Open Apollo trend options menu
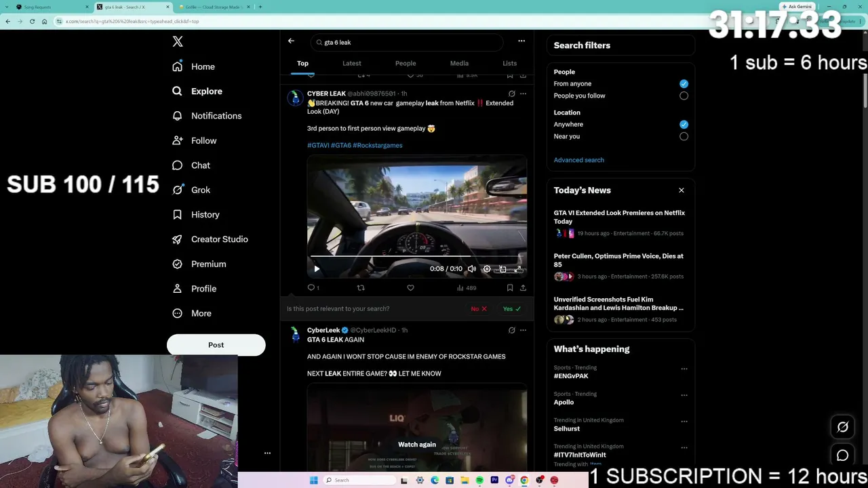 pyautogui.click(x=684, y=395)
